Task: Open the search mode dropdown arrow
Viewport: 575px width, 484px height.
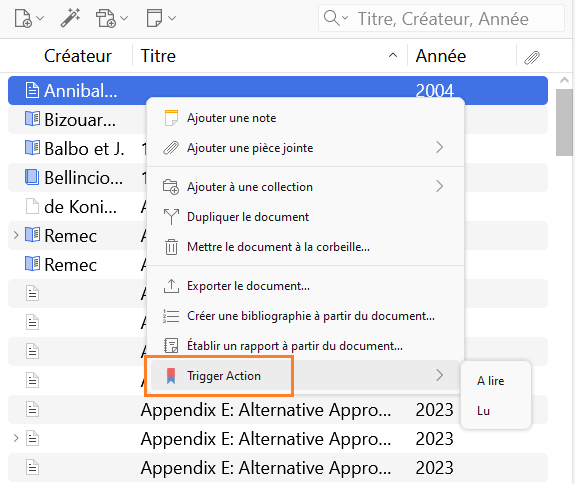Action: pyautogui.click(x=345, y=18)
